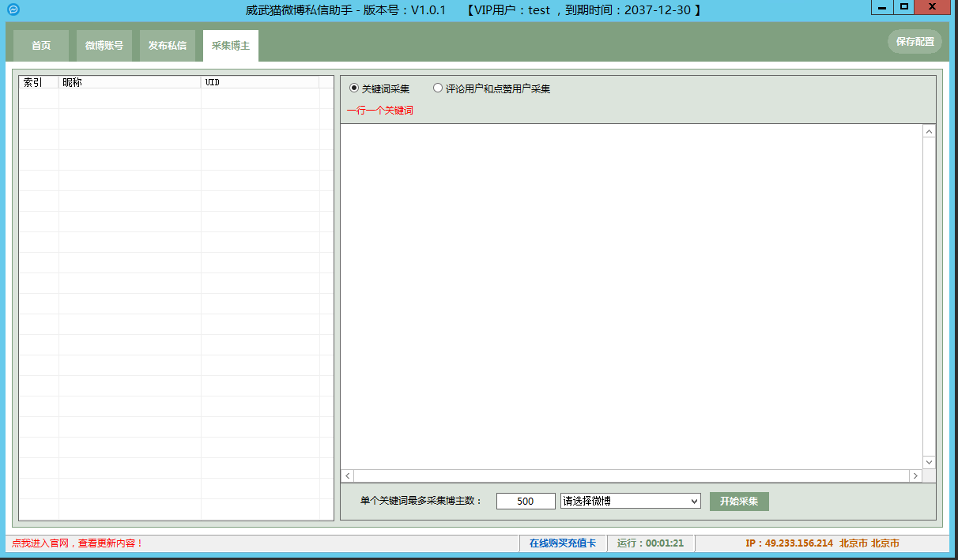Click inside the keyword text area
Viewport: 958px width, 560px height.
pos(632,296)
